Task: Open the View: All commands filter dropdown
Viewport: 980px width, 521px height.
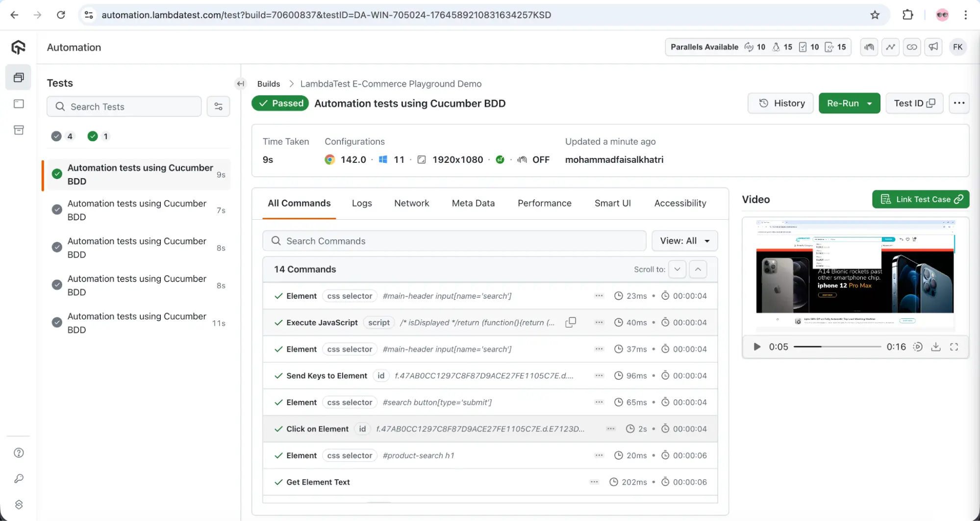Action: 684,240
